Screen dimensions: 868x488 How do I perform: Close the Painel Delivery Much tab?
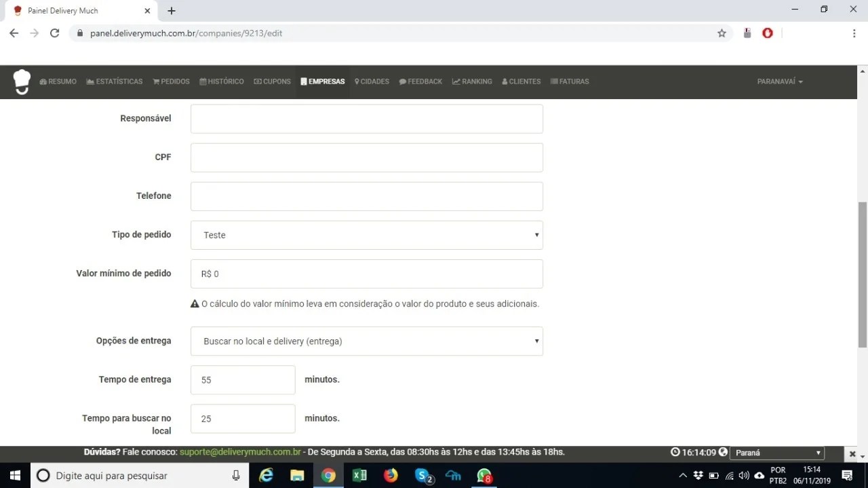[x=147, y=11]
